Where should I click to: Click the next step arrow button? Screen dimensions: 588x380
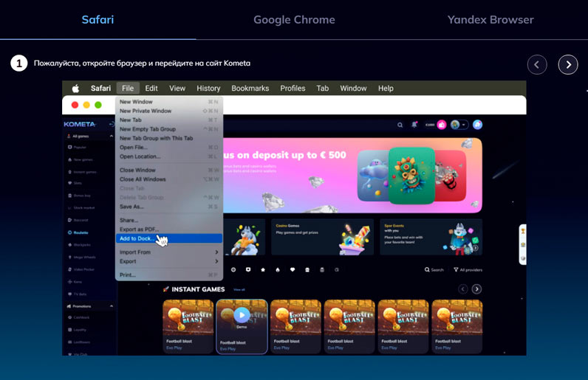coord(568,64)
